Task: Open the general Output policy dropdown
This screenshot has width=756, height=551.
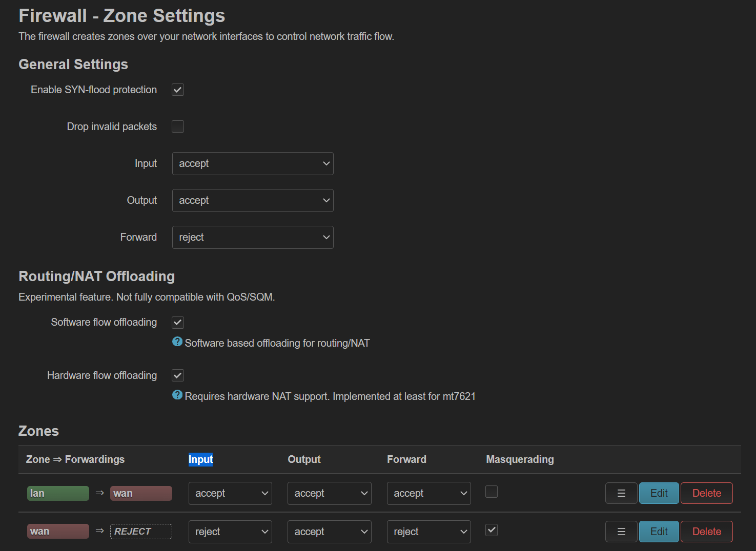Action: point(253,200)
